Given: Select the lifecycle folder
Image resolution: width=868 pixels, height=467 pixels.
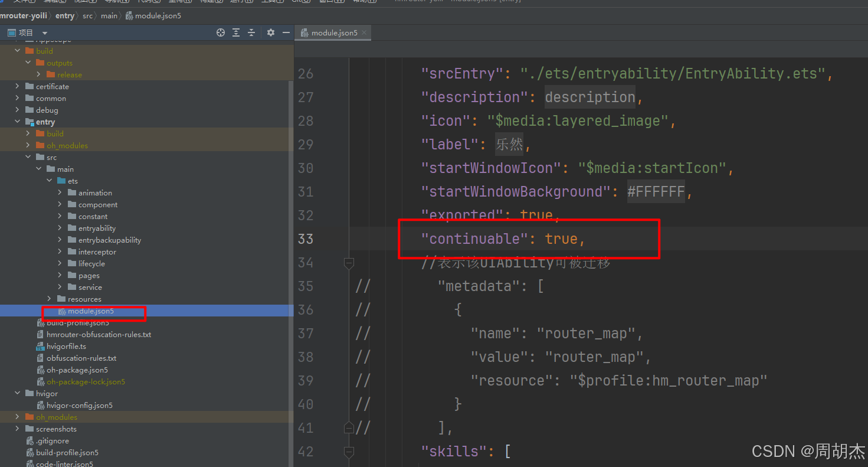Looking at the screenshot, I should click(91, 263).
